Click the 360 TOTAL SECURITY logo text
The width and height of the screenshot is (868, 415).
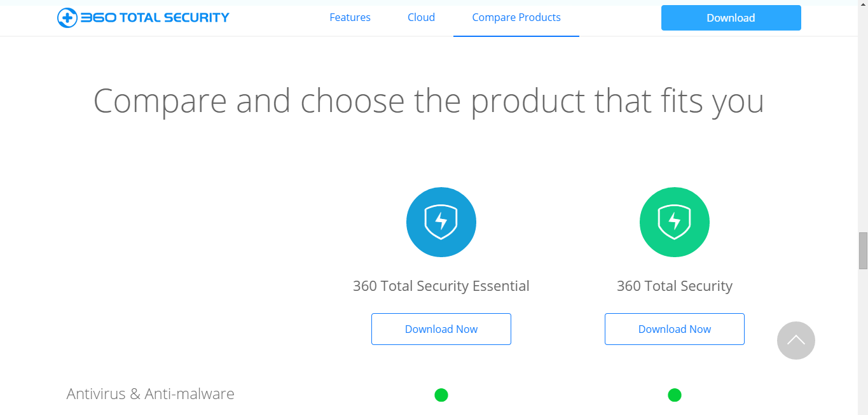click(155, 18)
